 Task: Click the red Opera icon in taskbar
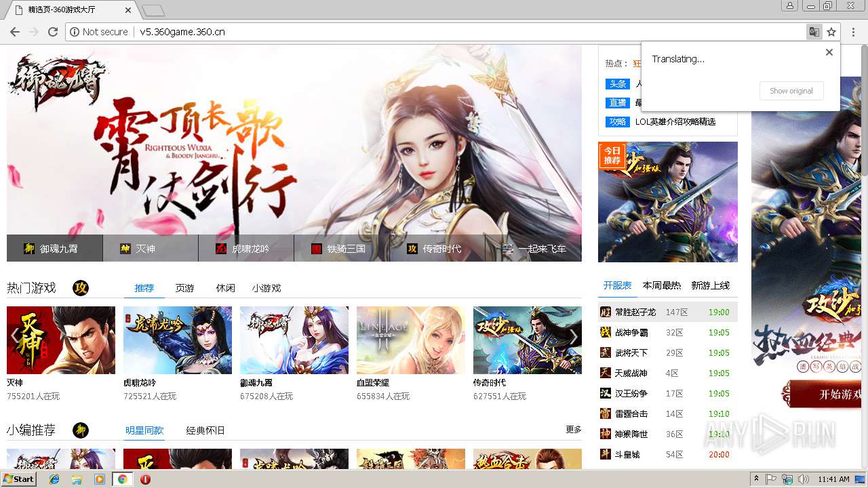tap(145, 479)
